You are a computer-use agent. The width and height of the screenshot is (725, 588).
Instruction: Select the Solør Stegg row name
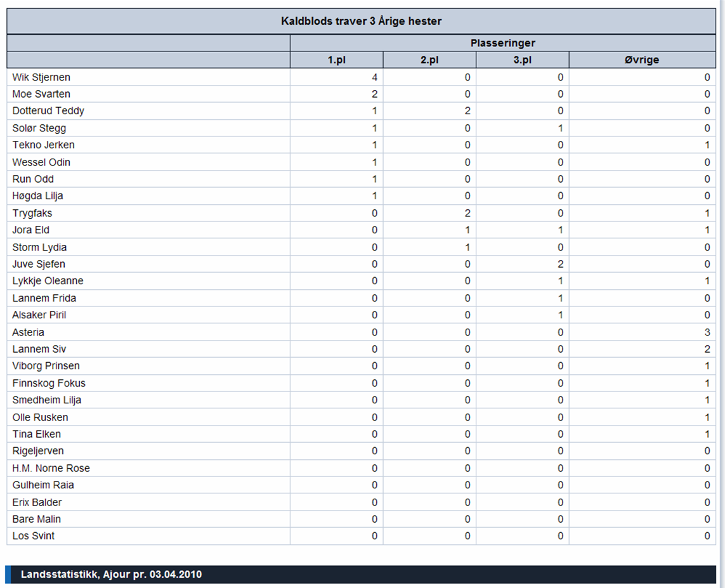click(x=39, y=128)
